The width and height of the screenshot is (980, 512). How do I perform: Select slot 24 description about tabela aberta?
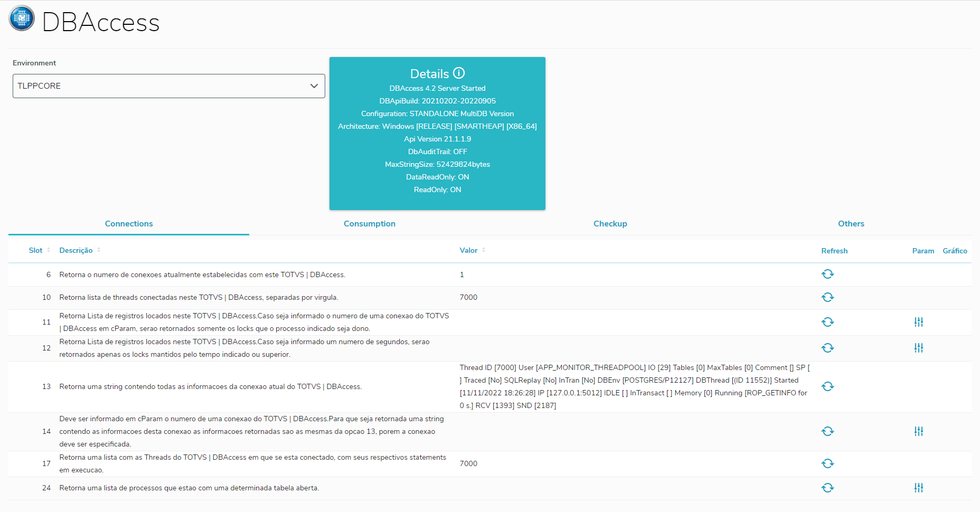coord(189,488)
